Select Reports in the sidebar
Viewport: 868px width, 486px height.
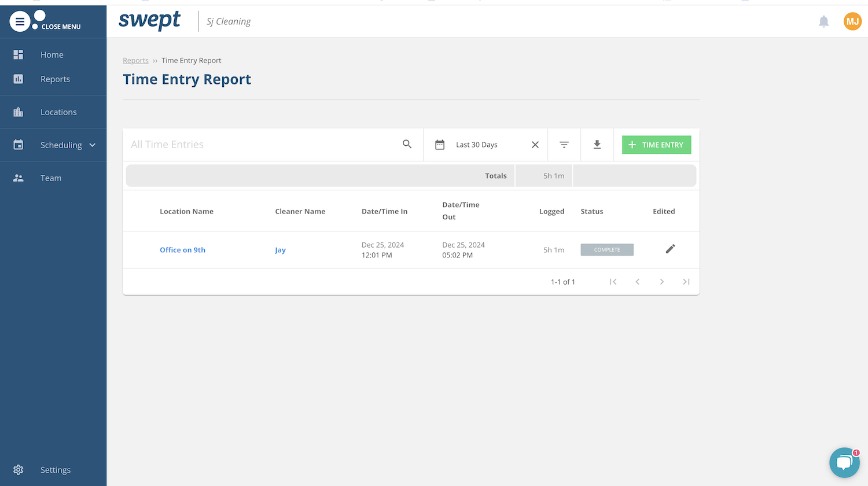(x=55, y=79)
